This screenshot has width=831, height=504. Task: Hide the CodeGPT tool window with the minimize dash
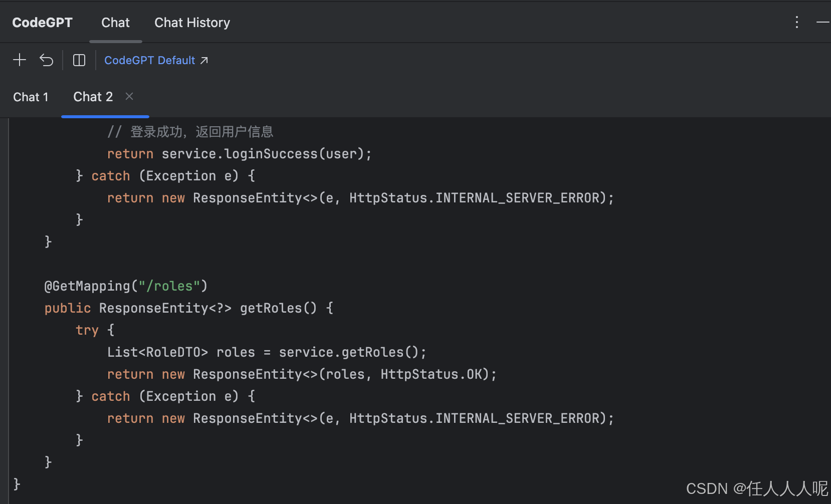823,22
